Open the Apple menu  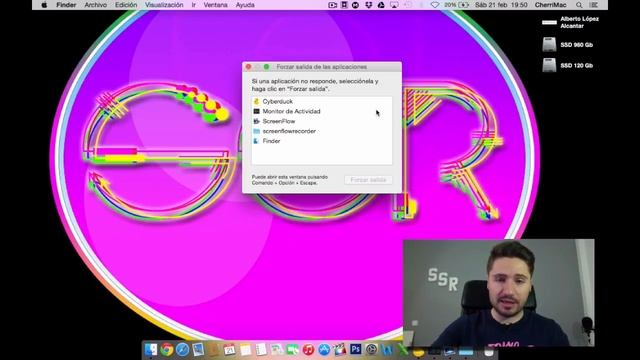point(44,5)
